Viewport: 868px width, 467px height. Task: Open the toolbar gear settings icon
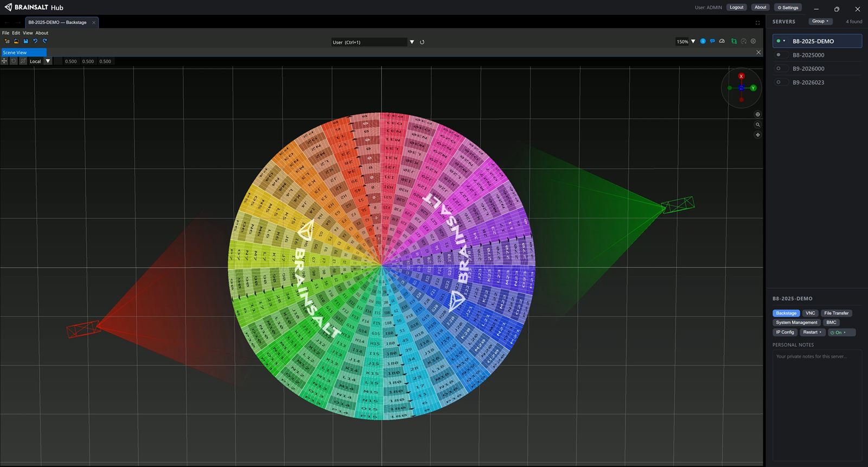point(753,41)
